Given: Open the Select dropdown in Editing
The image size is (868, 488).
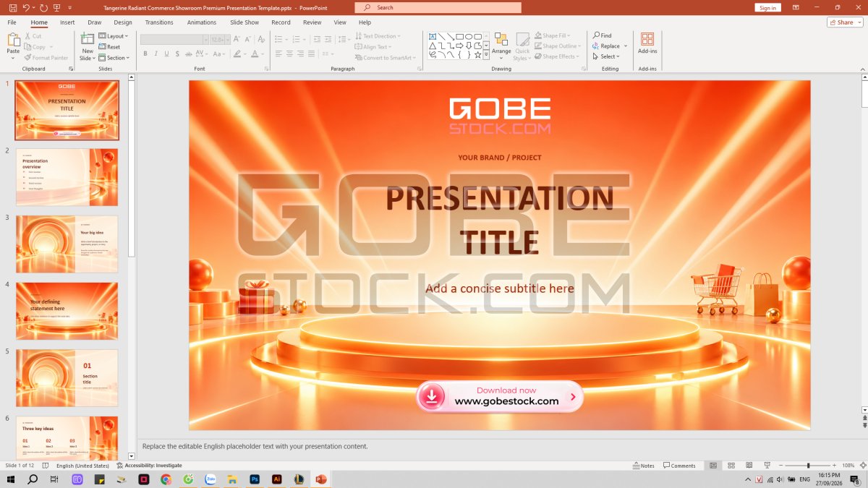Looking at the screenshot, I should [x=606, y=56].
